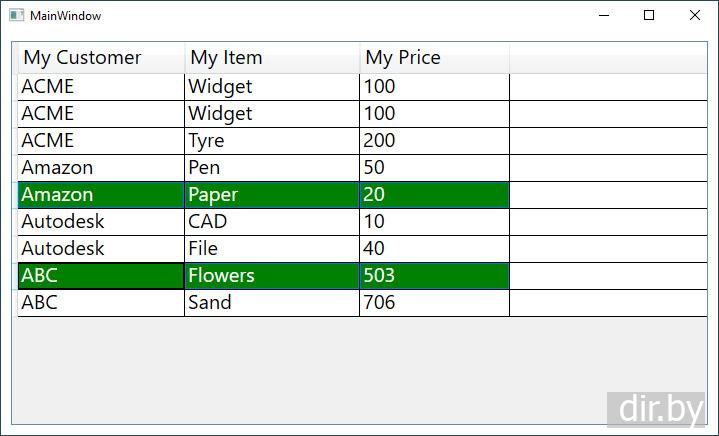The width and height of the screenshot is (719, 436).
Task: Sort by the My Item column header
Action: click(272, 58)
